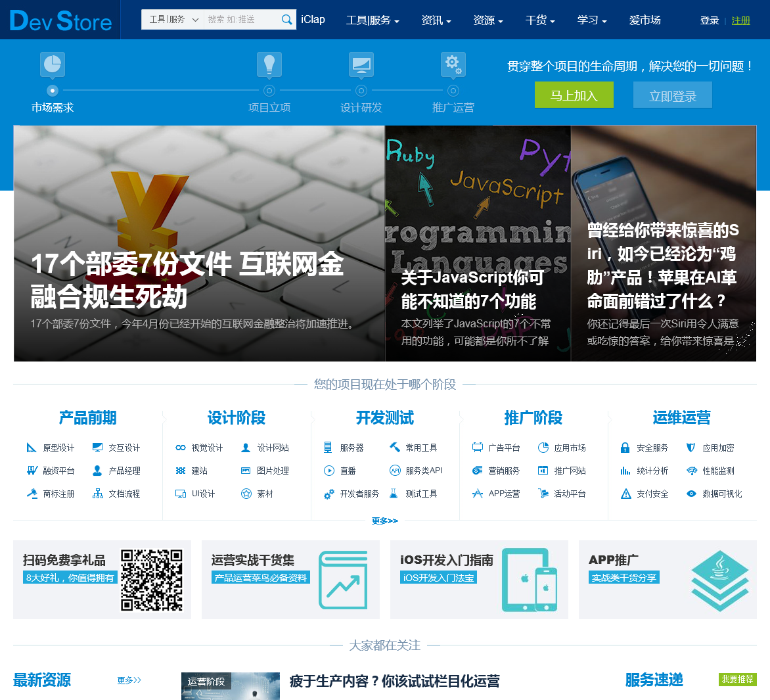
Task: Select the 推广运营 stage radio marker
Action: pos(453,91)
